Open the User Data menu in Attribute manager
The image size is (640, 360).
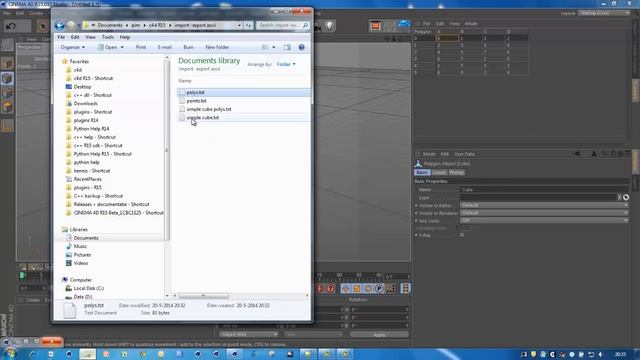(x=464, y=154)
